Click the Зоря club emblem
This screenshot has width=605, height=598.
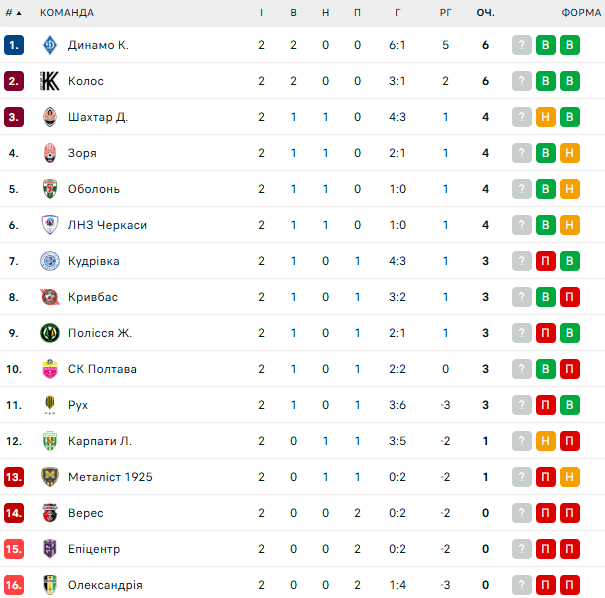pos(50,153)
